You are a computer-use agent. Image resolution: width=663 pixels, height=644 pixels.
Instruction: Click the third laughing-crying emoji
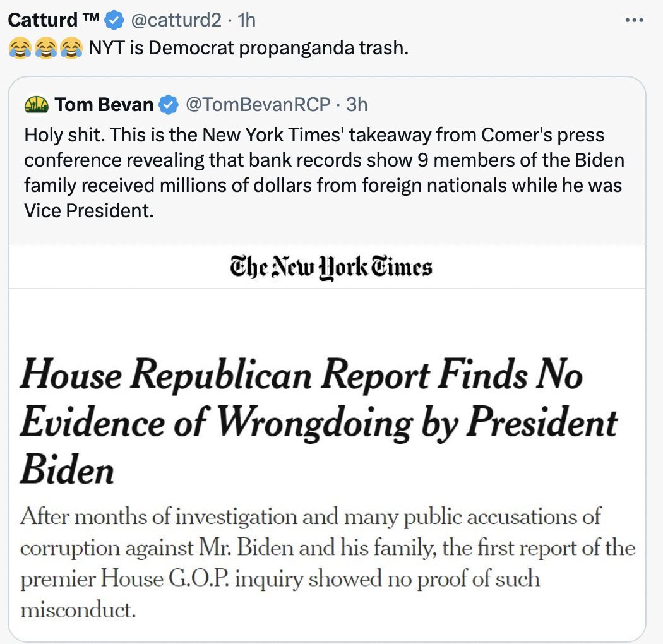71,48
